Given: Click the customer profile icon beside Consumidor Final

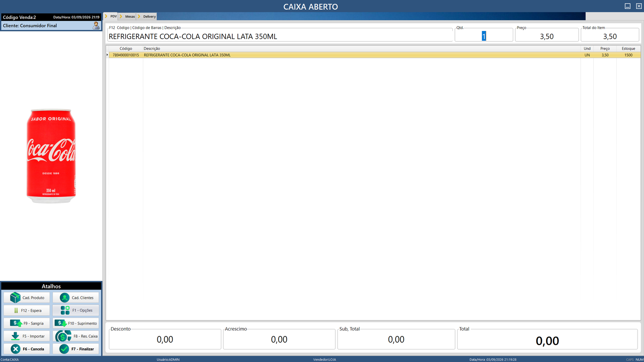Looking at the screenshot, I should click(x=96, y=25).
